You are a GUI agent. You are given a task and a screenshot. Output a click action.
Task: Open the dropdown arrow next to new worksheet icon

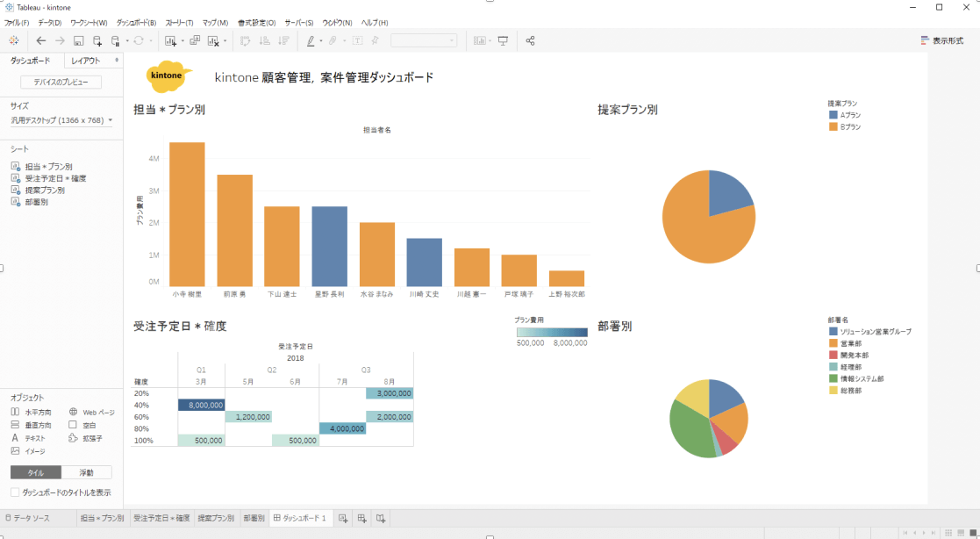pyautogui.click(x=182, y=41)
